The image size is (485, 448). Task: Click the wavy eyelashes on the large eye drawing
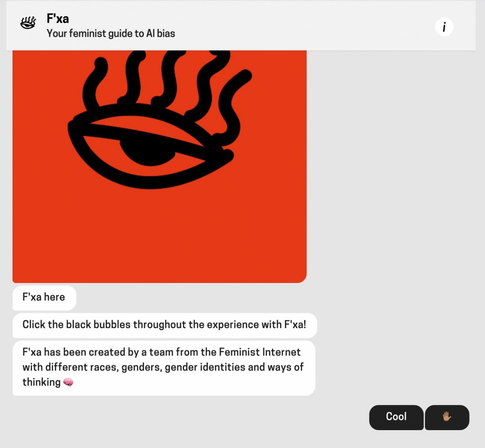click(170, 81)
